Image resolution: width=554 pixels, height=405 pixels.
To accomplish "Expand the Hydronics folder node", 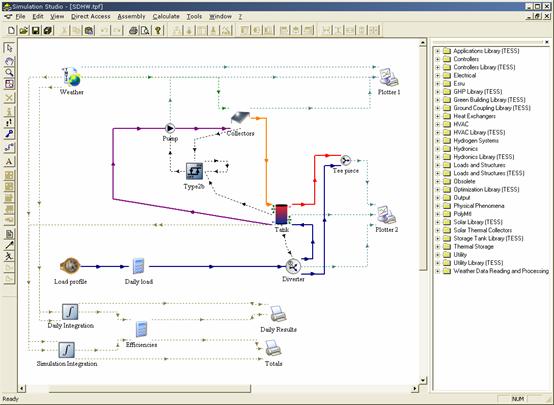I will [437, 149].
